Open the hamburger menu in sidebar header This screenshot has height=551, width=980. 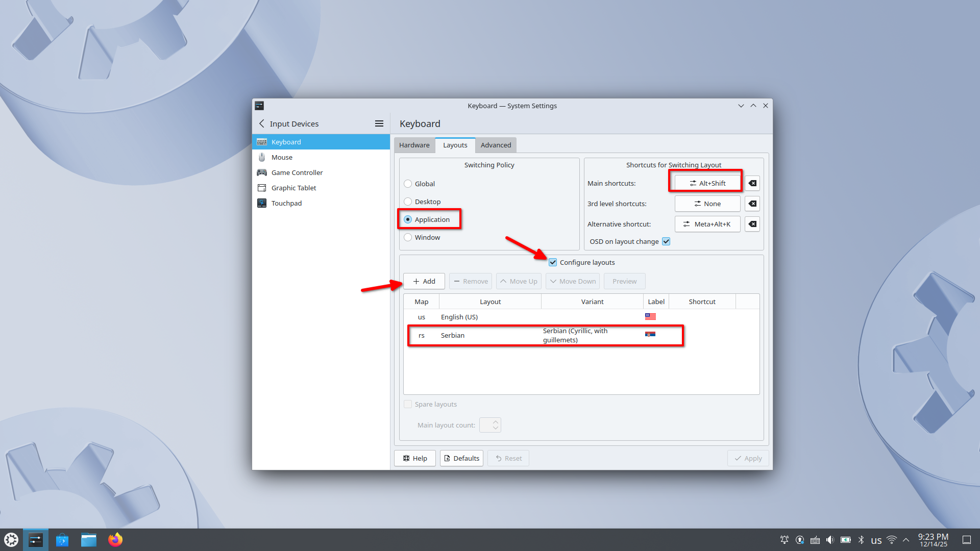[379, 123]
